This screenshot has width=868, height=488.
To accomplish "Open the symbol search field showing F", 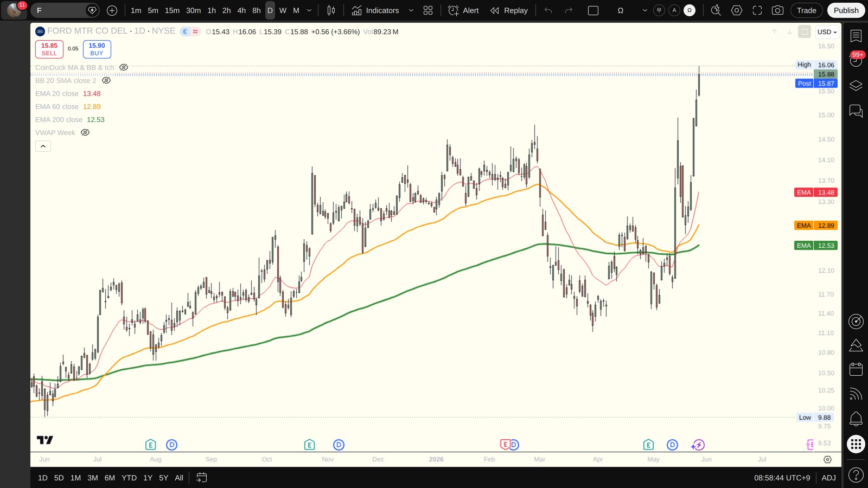I will tap(64, 10).
